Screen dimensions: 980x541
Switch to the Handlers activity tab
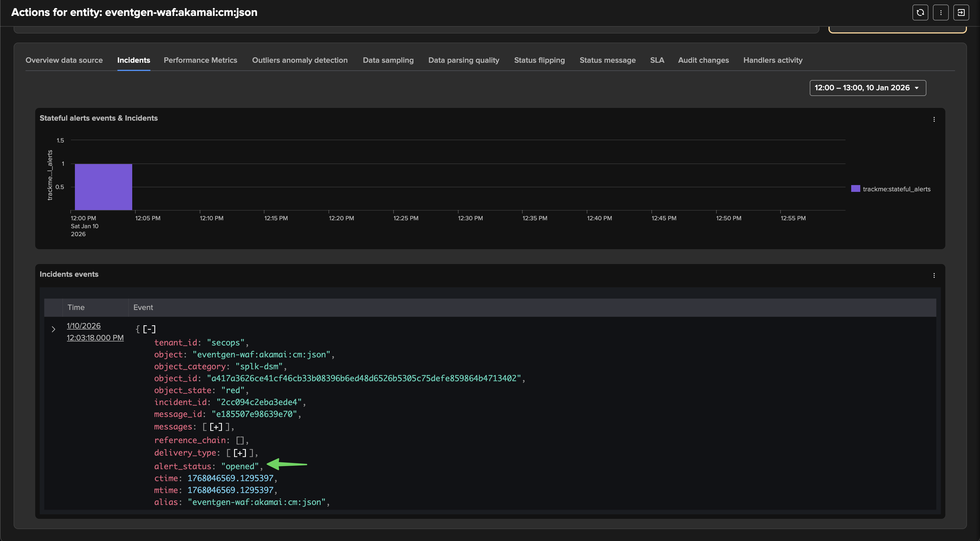point(773,60)
